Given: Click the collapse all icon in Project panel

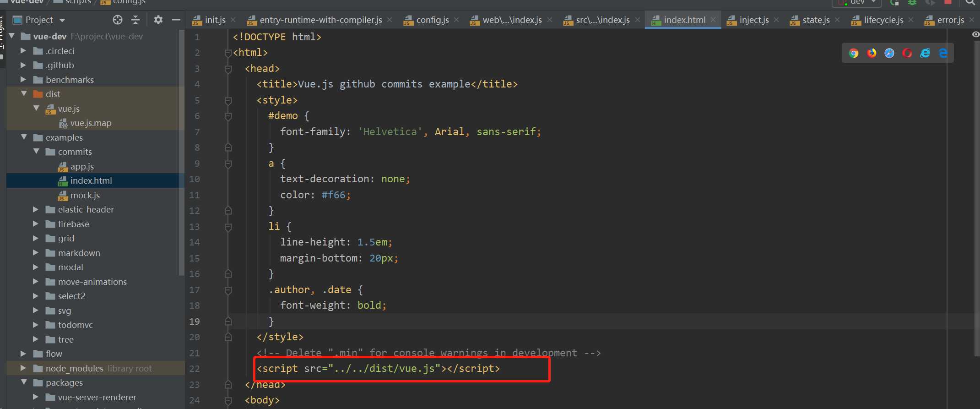Looking at the screenshot, I should pos(135,20).
